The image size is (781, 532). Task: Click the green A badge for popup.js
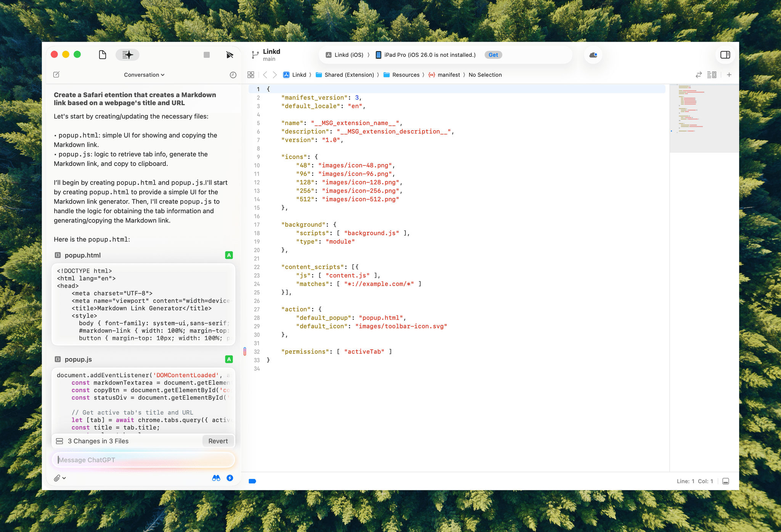pos(229,359)
